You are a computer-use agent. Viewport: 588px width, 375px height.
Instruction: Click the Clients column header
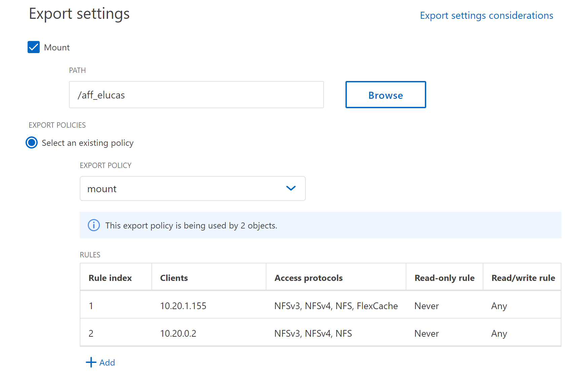click(174, 278)
